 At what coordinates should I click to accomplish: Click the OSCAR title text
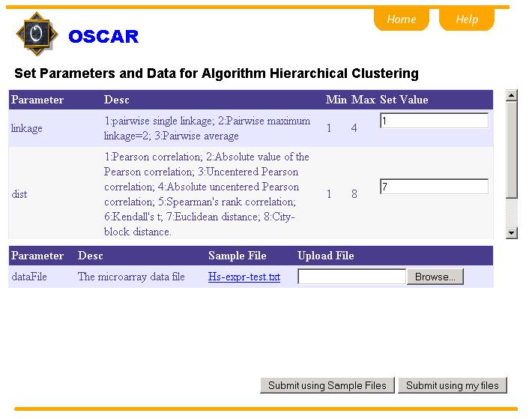103,36
